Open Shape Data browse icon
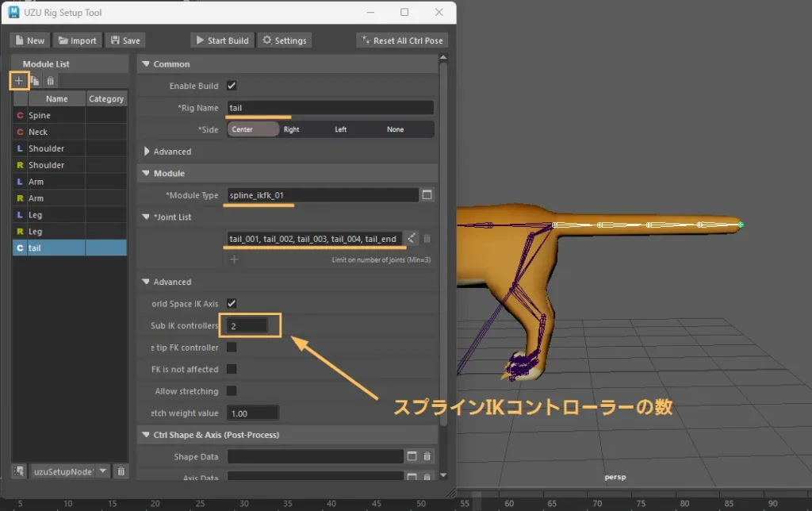 click(x=412, y=456)
